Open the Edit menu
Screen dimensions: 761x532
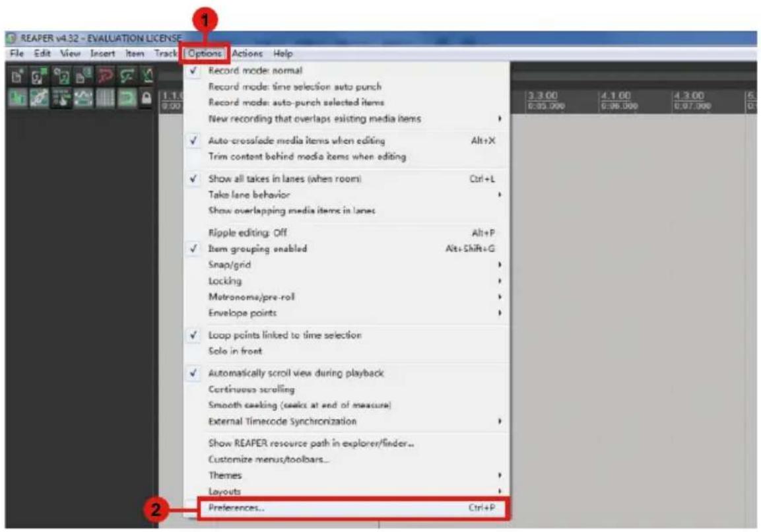pos(42,53)
